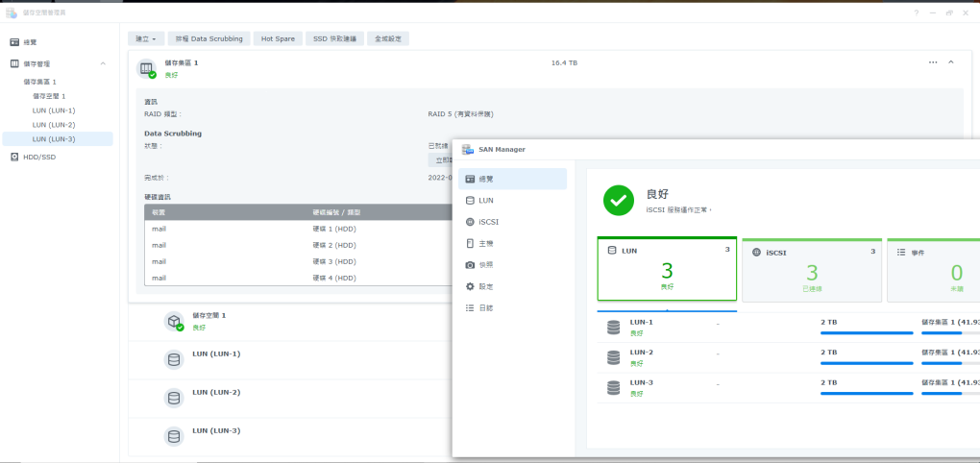980x463 pixels.
Task: Click the LUN-1 name text in SAN Manager list
Action: pyautogui.click(x=641, y=323)
